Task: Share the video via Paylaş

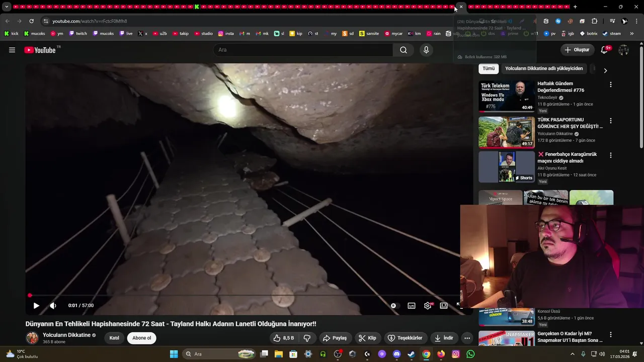Action: 335,338
